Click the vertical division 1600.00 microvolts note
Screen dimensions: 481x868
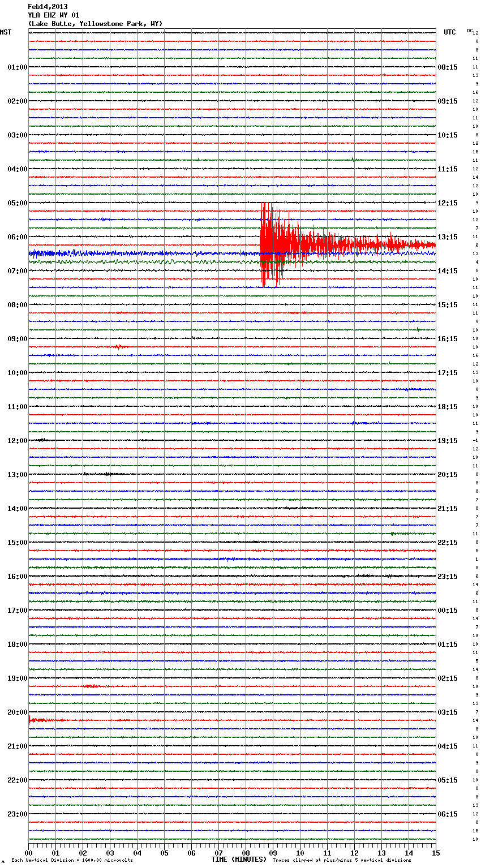pyautogui.click(x=72, y=861)
